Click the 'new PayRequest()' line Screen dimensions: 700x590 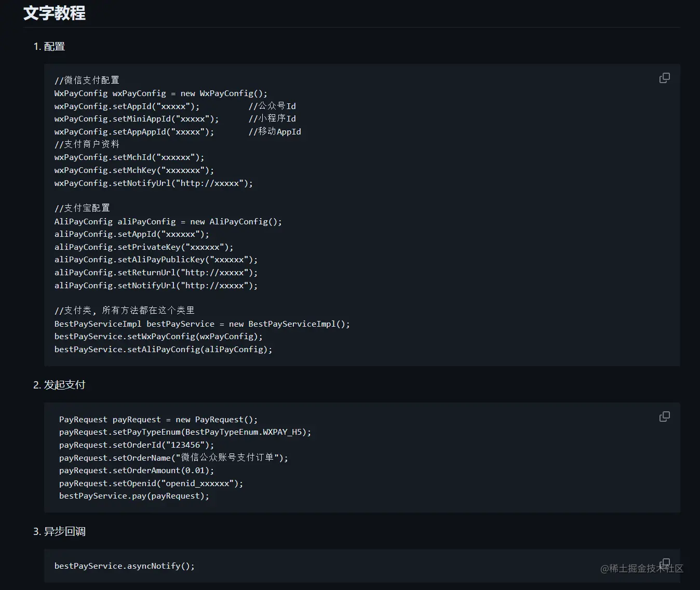point(158,419)
